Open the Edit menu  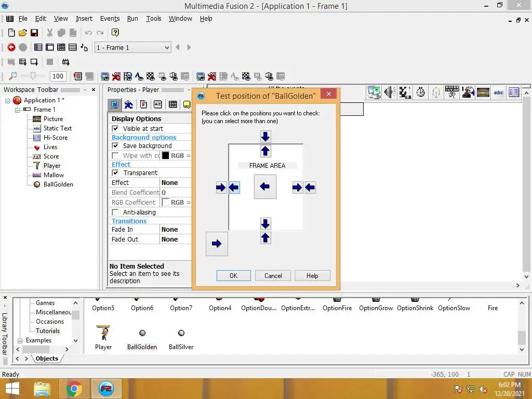click(41, 19)
